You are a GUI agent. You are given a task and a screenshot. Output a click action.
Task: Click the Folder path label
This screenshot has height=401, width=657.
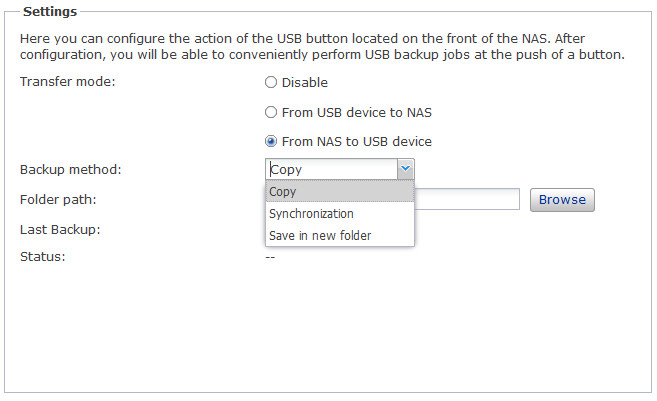[x=58, y=199]
